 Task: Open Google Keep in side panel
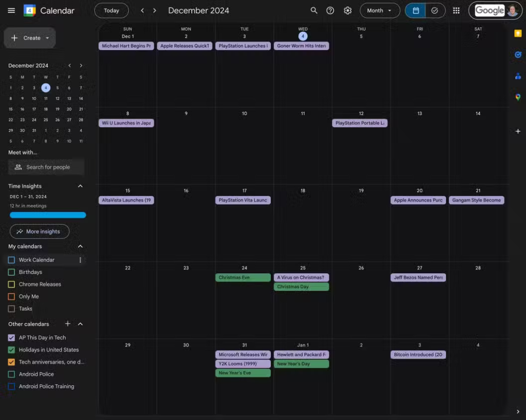pos(518,33)
